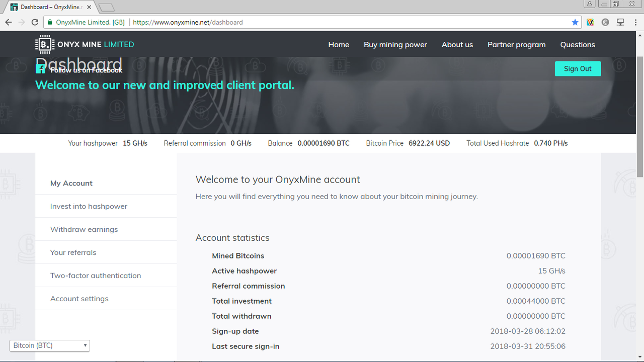
Task: Open a new browser tab
Action: click(x=107, y=8)
